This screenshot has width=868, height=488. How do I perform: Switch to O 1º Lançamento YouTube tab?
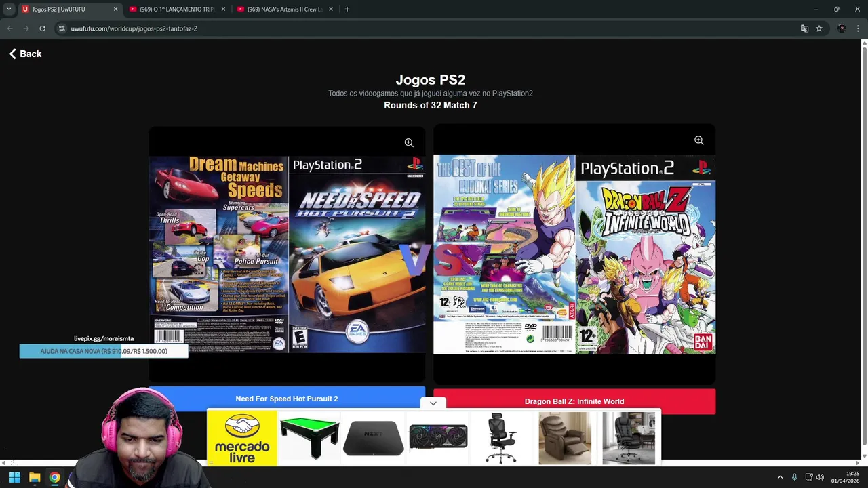pyautogui.click(x=176, y=9)
